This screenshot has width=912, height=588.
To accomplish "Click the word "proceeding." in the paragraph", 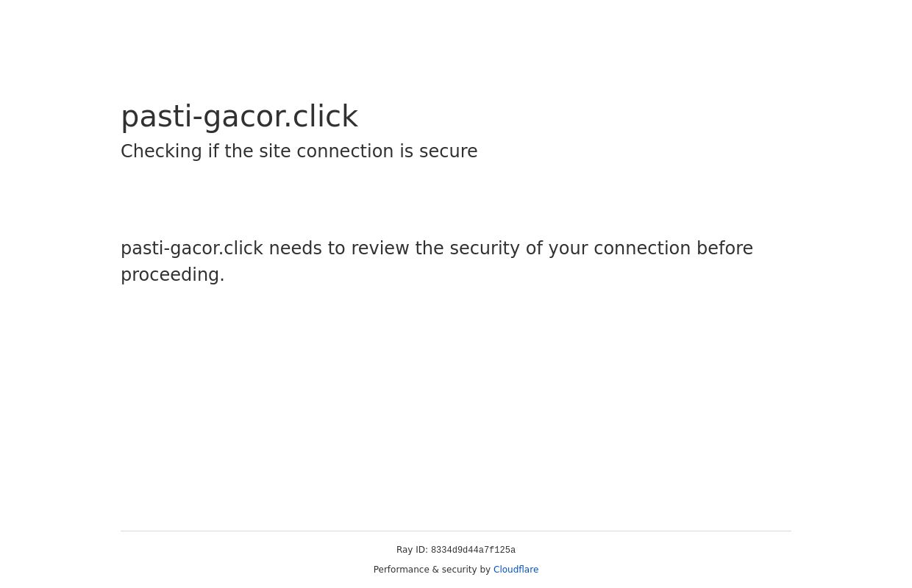I will pyautogui.click(x=172, y=276).
